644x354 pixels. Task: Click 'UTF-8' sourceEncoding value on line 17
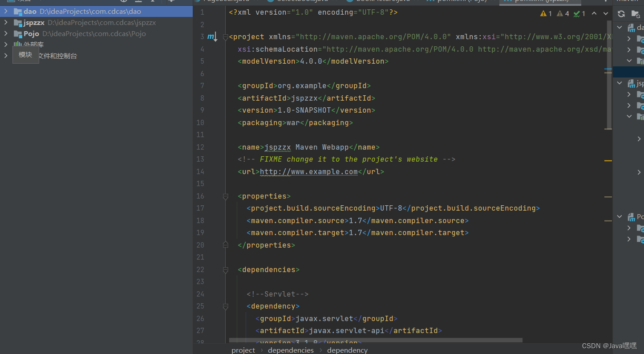point(391,208)
